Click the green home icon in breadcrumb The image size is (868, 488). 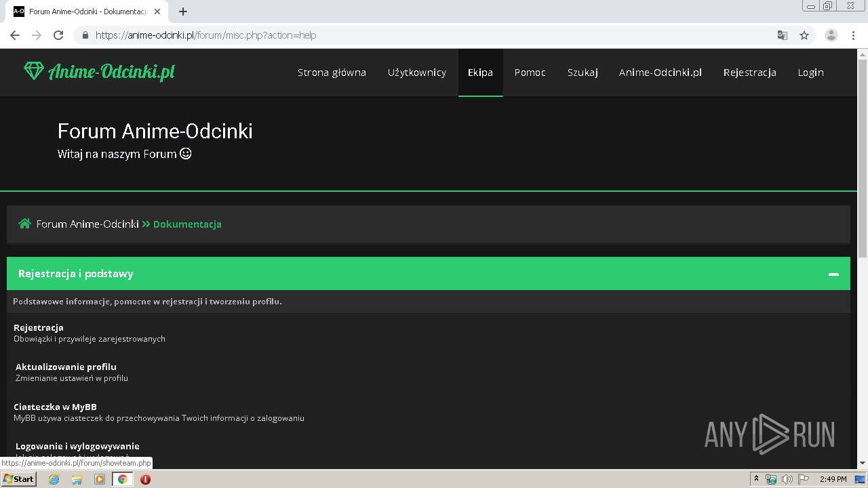pos(25,224)
